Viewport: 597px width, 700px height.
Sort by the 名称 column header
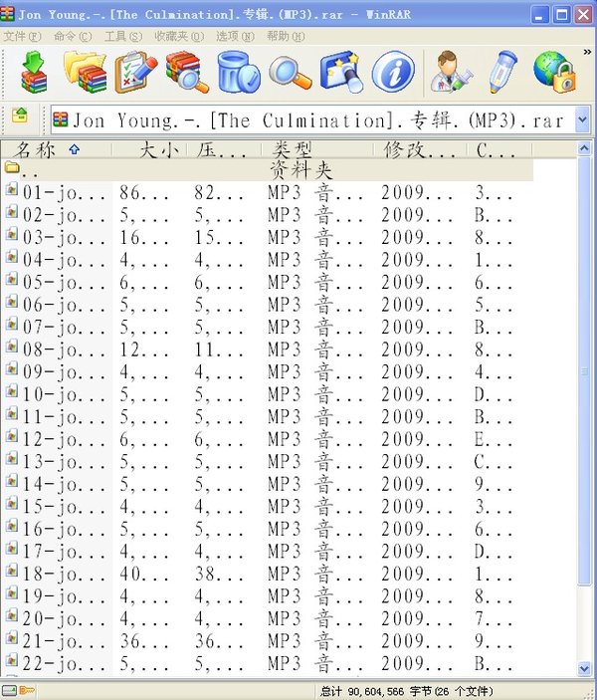[x=57, y=149]
